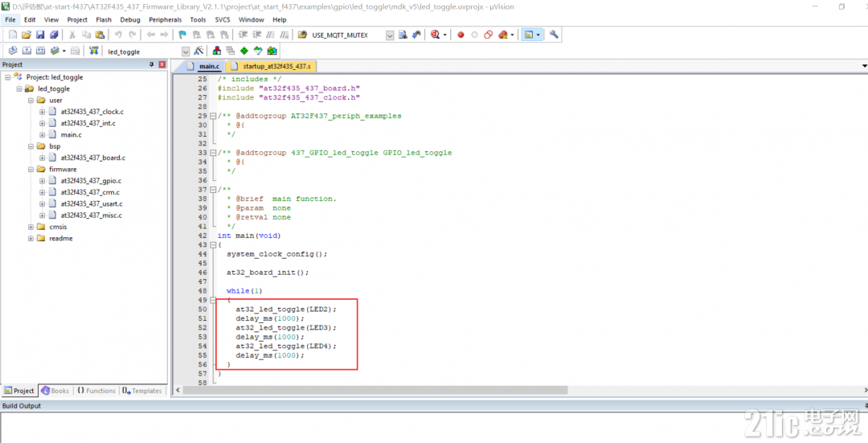868x443 pixels.
Task: Open the editor tab list dropdown arrow
Action: (864, 67)
